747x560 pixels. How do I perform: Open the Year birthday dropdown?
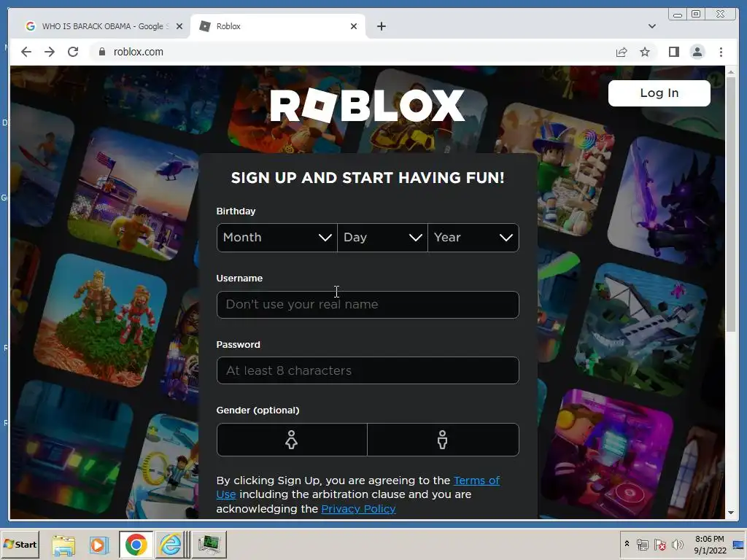pyautogui.click(x=473, y=238)
